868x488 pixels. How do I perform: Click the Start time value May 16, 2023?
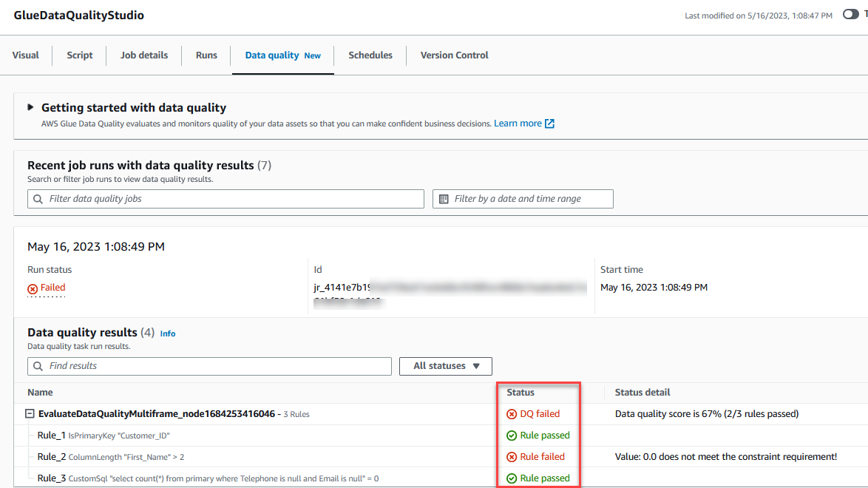(654, 288)
